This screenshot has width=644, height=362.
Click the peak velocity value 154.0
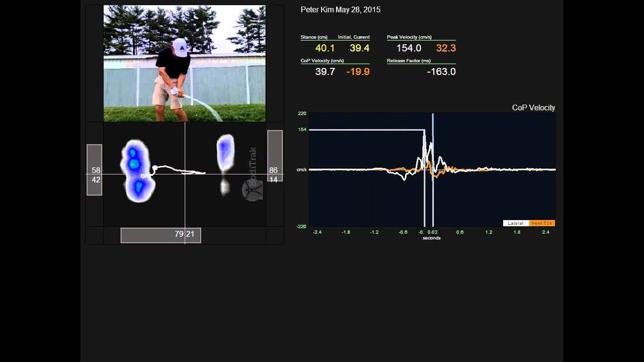tap(409, 48)
